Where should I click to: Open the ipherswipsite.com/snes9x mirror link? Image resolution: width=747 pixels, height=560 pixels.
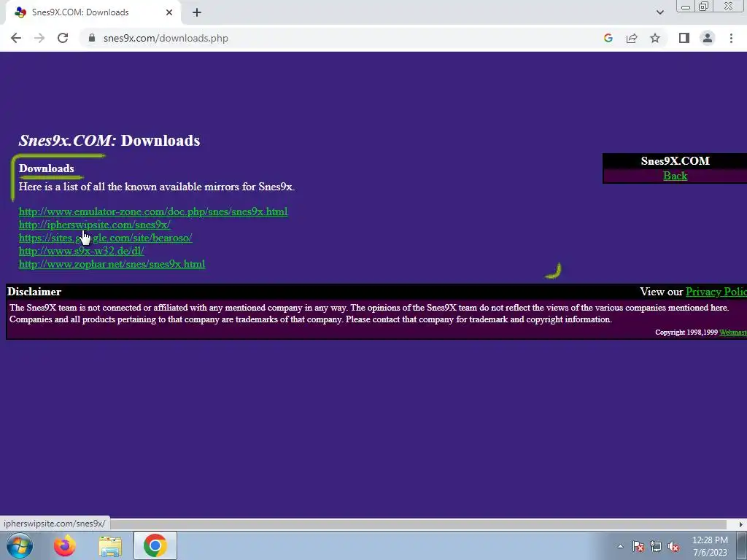94,225
